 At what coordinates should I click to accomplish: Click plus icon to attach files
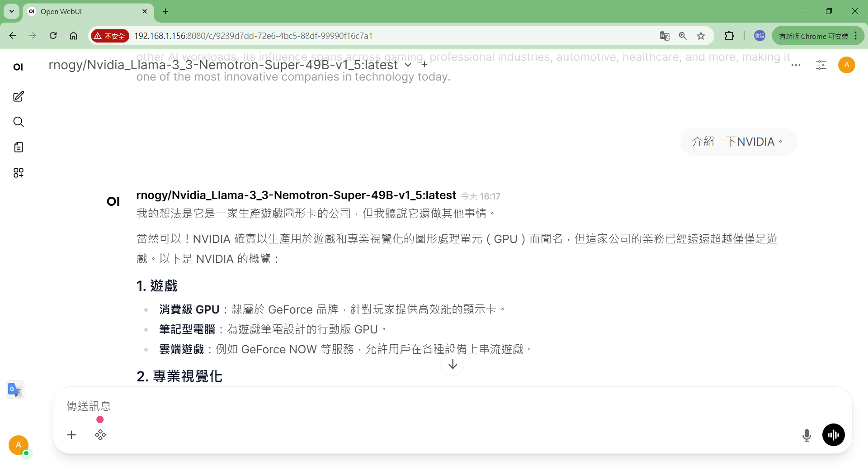71,435
